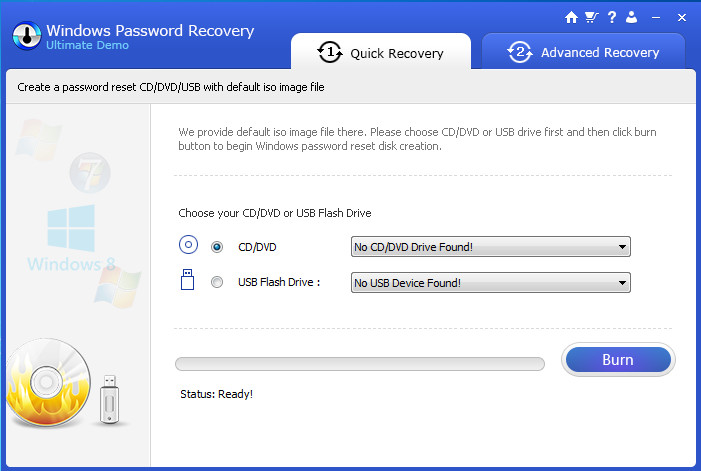Open the No CD/DVD Drive Found dropdown
The width and height of the screenshot is (701, 471).
point(491,247)
